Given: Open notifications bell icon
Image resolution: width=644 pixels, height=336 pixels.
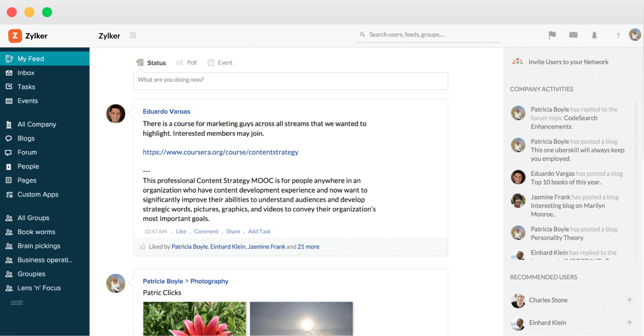Looking at the screenshot, I should point(594,35).
